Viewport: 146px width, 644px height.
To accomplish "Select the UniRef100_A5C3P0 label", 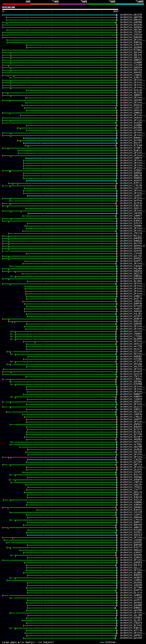I will 131,30.
